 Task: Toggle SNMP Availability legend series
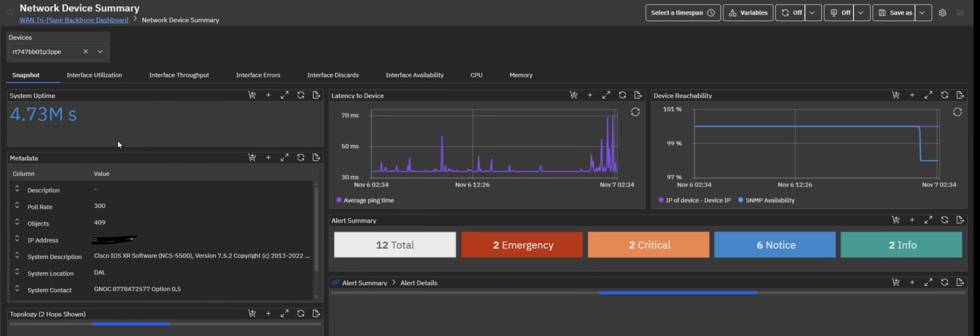[769, 200]
